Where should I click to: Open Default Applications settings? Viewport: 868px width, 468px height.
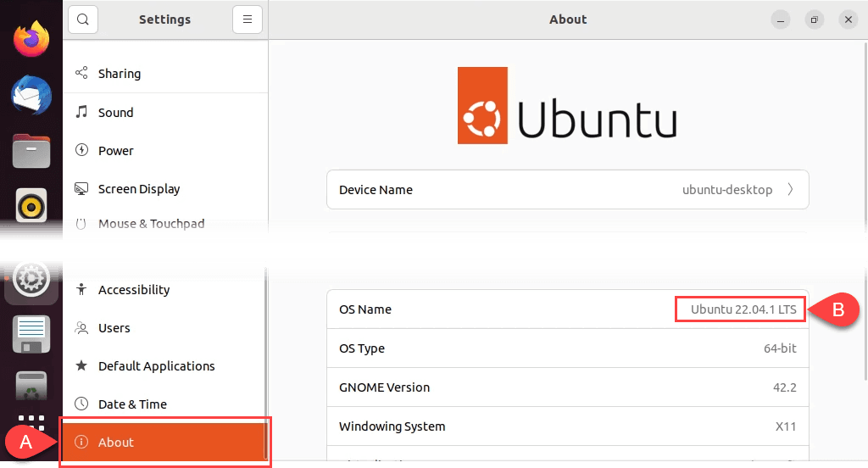click(x=156, y=366)
